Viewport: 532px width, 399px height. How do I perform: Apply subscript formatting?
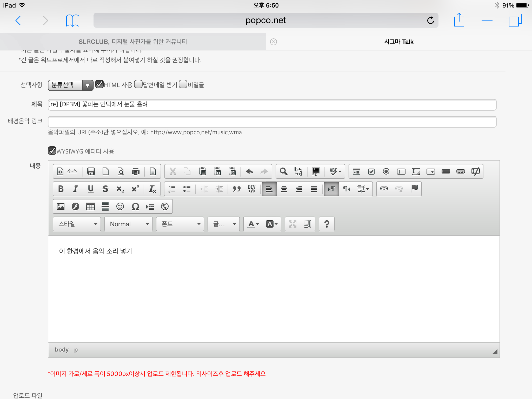click(x=120, y=189)
